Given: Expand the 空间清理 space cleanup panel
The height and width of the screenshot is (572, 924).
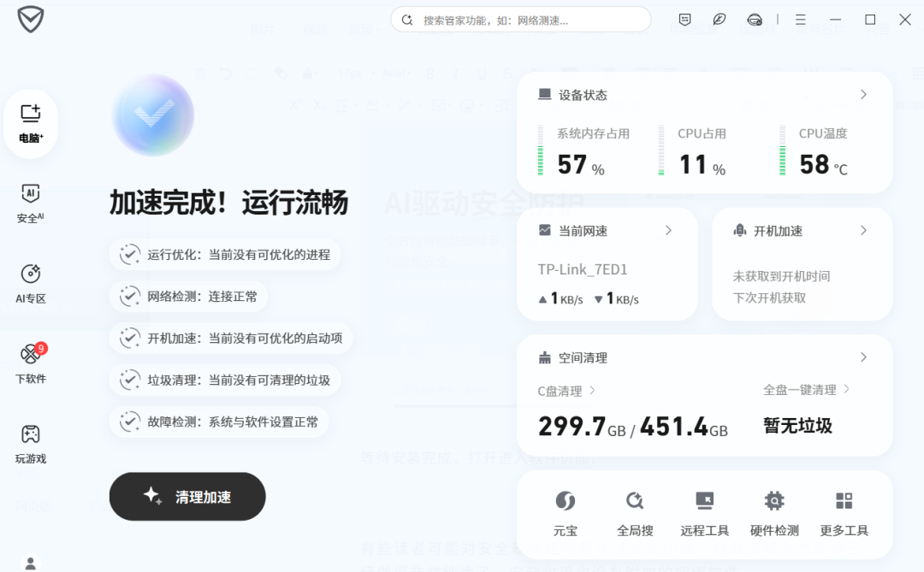Looking at the screenshot, I should coord(863,357).
